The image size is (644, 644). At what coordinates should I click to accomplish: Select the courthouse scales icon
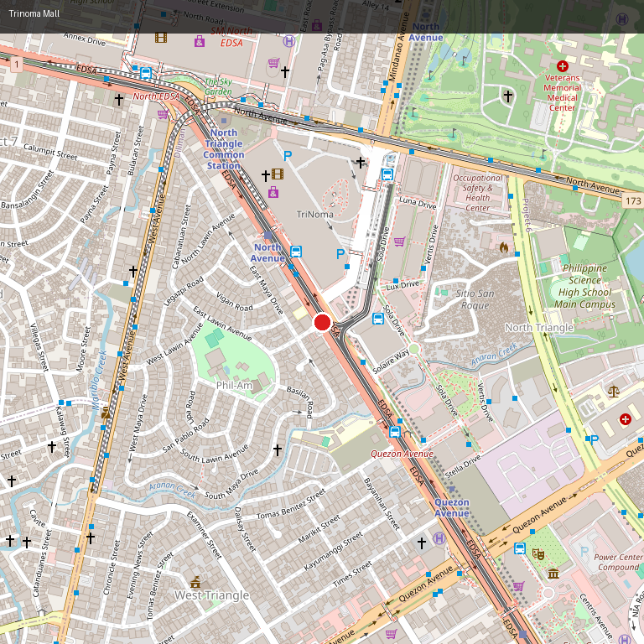click(614, 391)
